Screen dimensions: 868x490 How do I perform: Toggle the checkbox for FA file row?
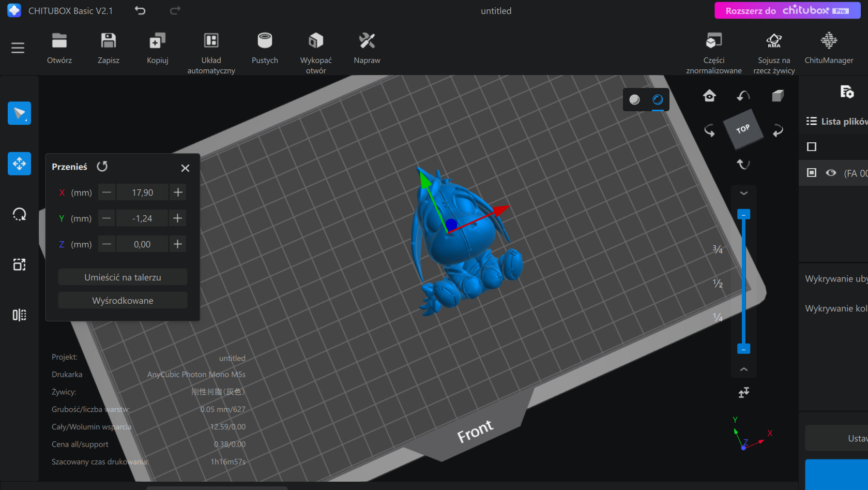coord(812,173)
